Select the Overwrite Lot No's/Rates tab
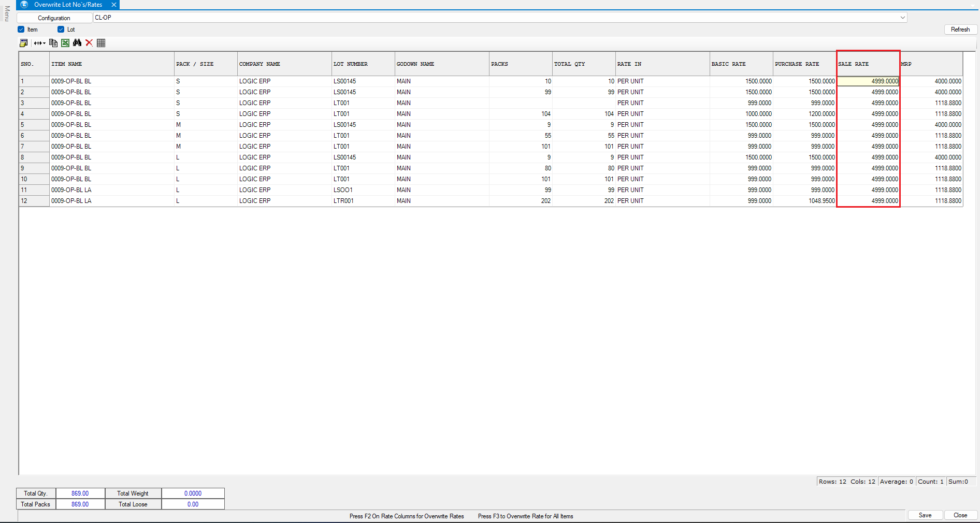The image size is (980, 523). point(68,5)
